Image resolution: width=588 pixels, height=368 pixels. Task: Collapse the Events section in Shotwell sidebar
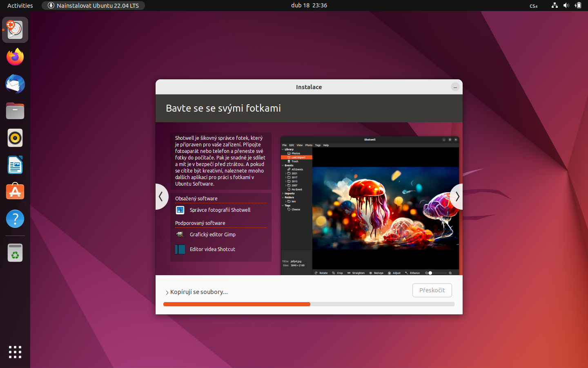pos(283,165)
